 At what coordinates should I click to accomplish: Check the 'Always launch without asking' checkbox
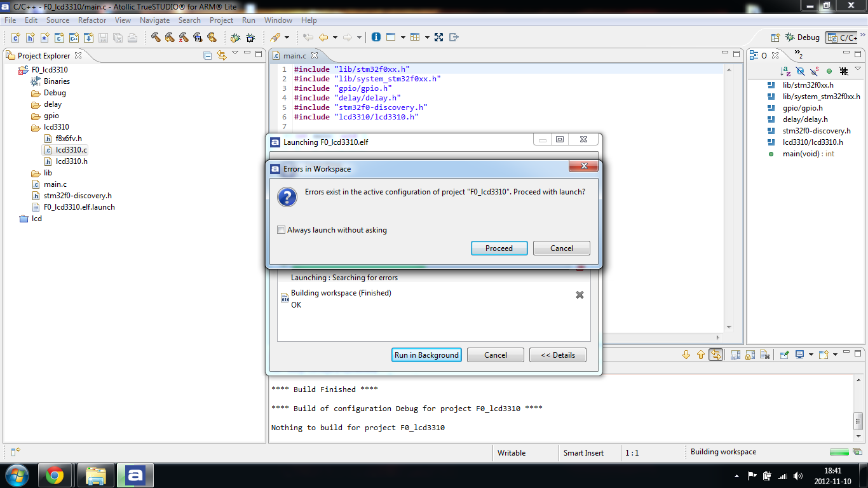pos(281,230)
